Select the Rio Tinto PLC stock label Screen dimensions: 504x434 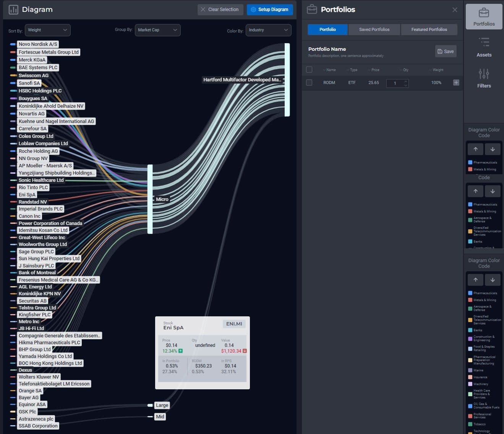(x=33, y=187)
